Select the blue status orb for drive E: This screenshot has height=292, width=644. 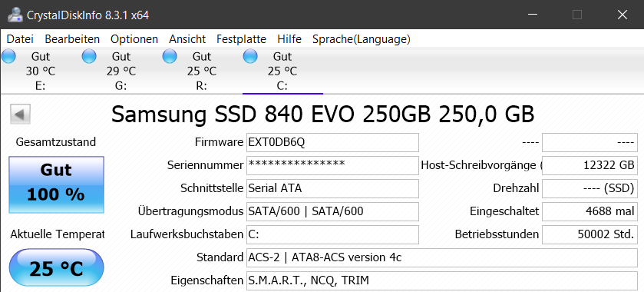point(8,56)
